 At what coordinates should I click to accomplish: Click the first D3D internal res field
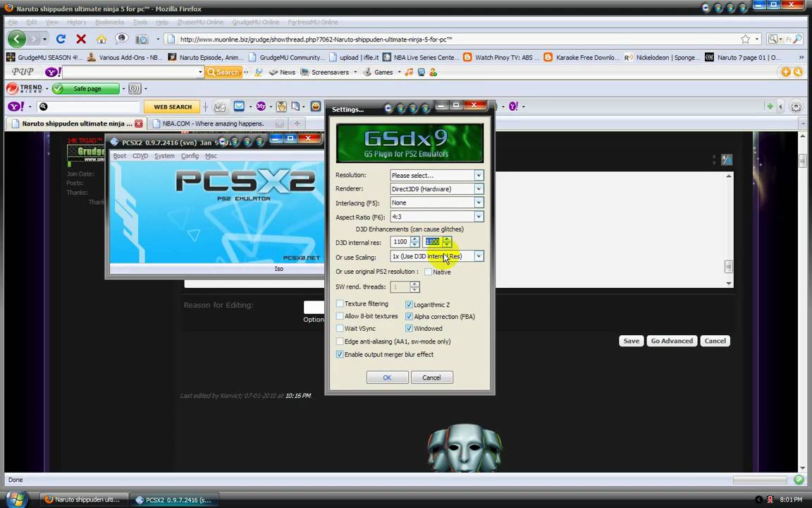click(400, 241)
